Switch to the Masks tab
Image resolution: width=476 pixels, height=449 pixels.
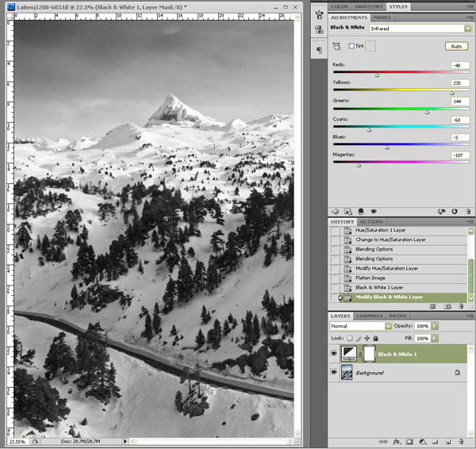coord(382,17)
